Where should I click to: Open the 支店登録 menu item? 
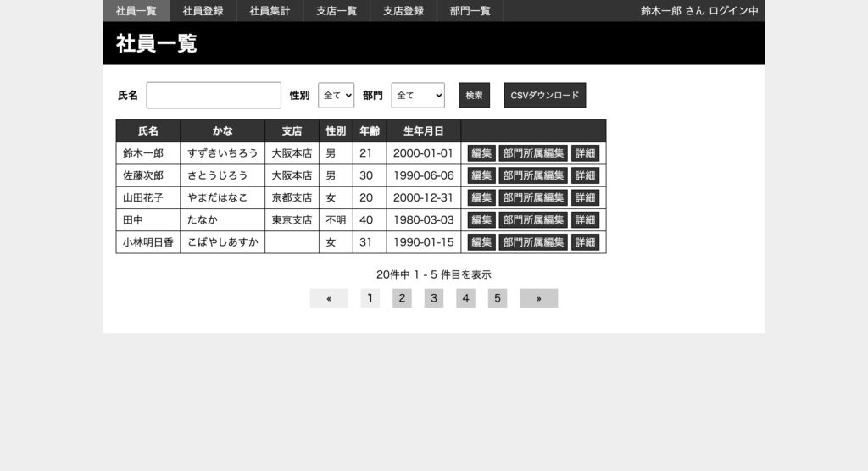click(403, 11)
